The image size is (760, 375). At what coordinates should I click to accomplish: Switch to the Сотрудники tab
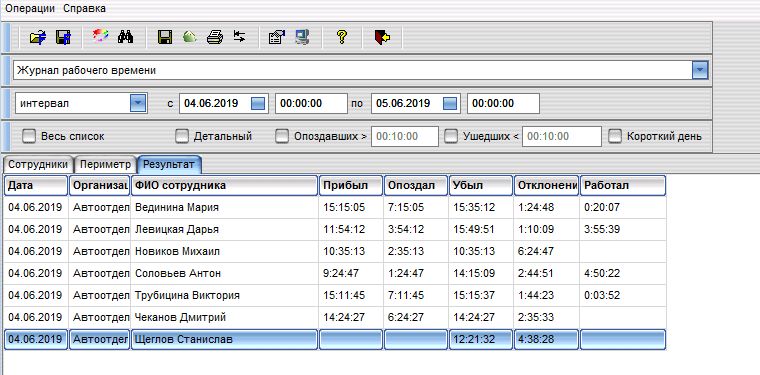click(38, 164)
